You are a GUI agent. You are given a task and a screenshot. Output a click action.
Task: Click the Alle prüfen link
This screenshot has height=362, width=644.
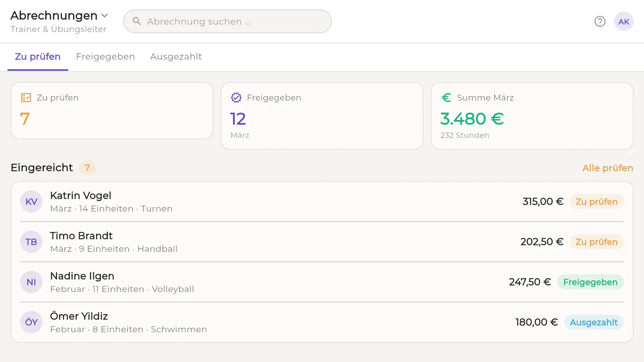[607, 168]
